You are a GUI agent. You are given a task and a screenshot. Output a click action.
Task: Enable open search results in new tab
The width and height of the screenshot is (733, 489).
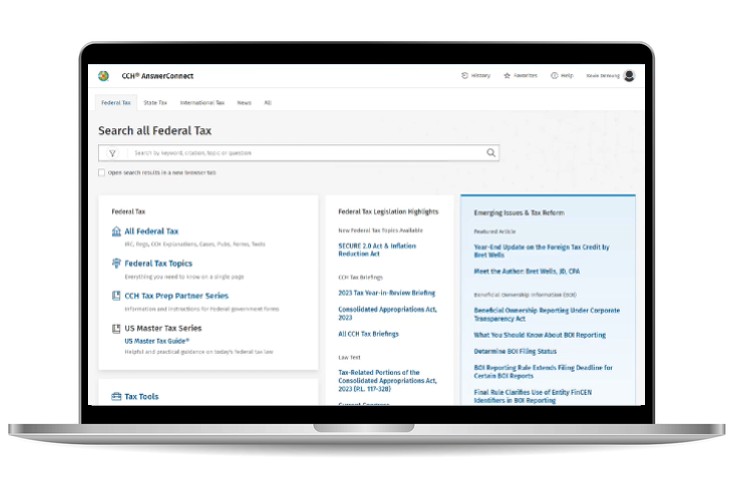point(102,172)
